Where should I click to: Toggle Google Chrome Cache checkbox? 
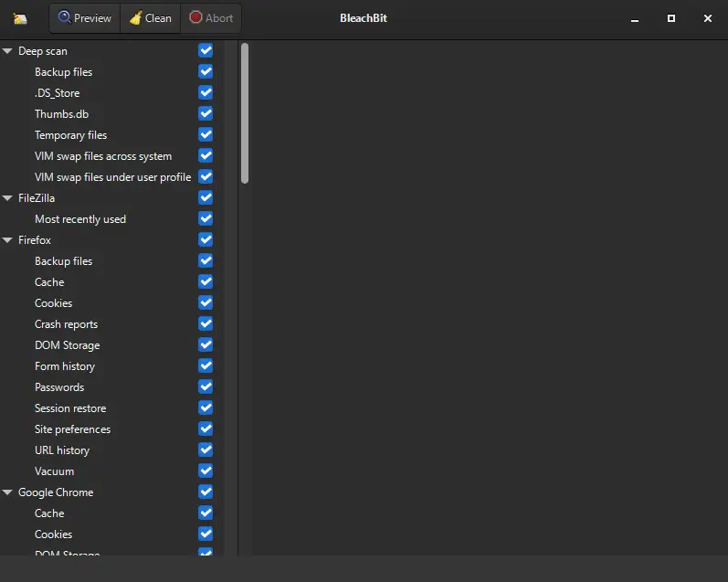pyautogui.click(x=206, y=513)
